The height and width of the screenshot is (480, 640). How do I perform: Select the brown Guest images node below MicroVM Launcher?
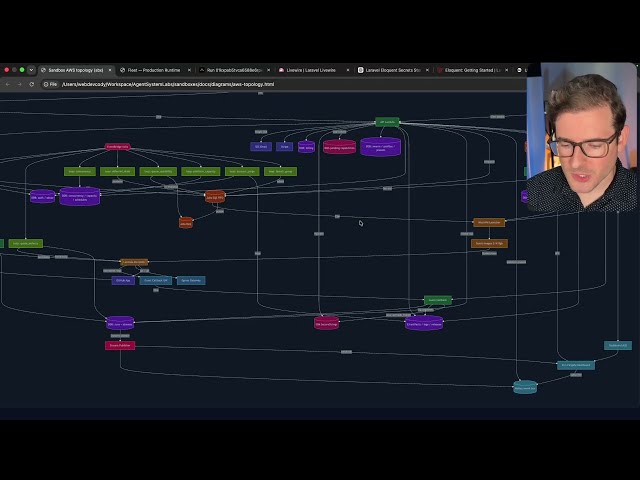(489, 243)
